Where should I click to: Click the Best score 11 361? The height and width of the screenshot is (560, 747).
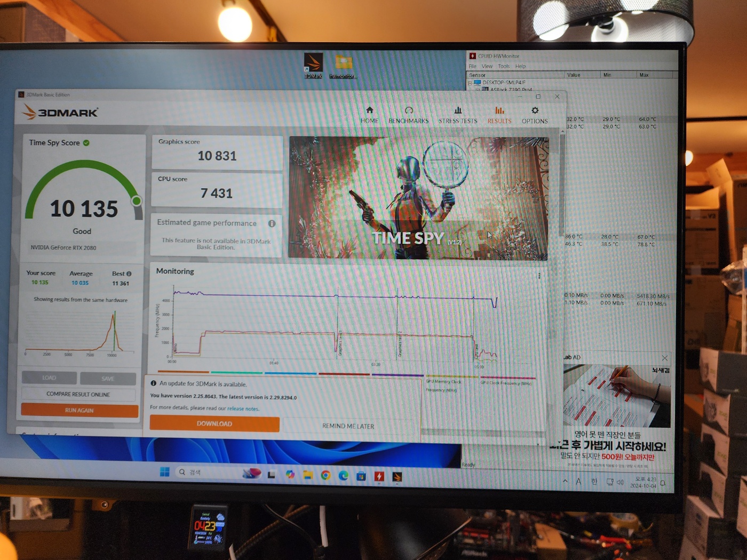point(121,283)
